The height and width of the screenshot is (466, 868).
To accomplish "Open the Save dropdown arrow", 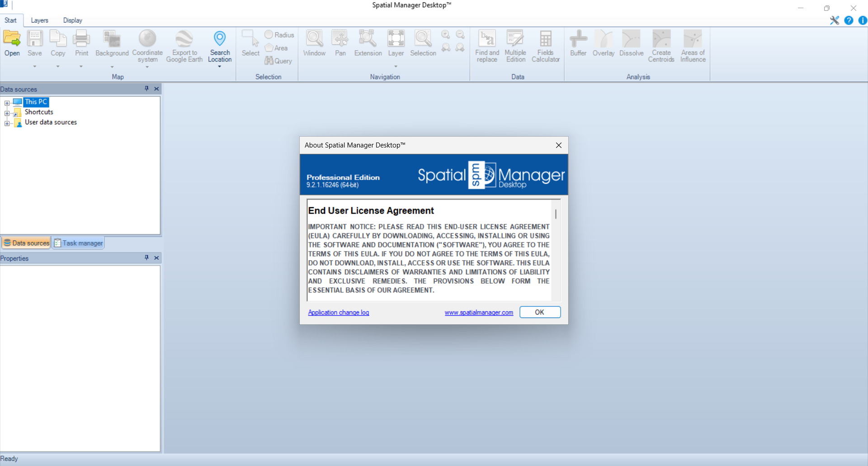I will [35, 67].
